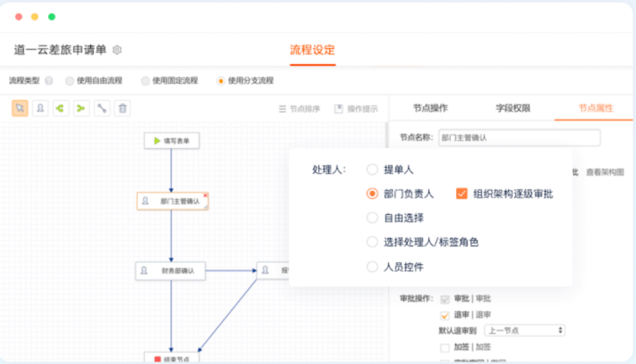This screenshot has width=636, height=364.
Task: Click the 节点名称 input field
Action: coord(519,138)
